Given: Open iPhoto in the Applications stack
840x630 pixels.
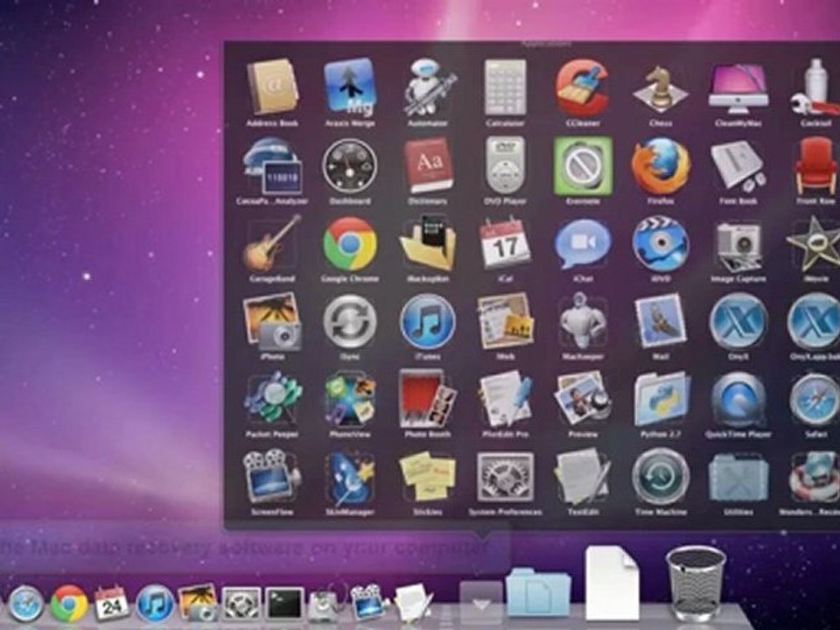Looking at the screenshot, I should [272, 321].
